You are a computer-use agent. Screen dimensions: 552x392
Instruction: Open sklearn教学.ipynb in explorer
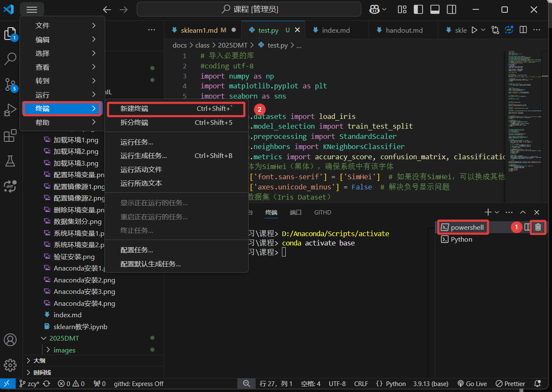[80, 327]
